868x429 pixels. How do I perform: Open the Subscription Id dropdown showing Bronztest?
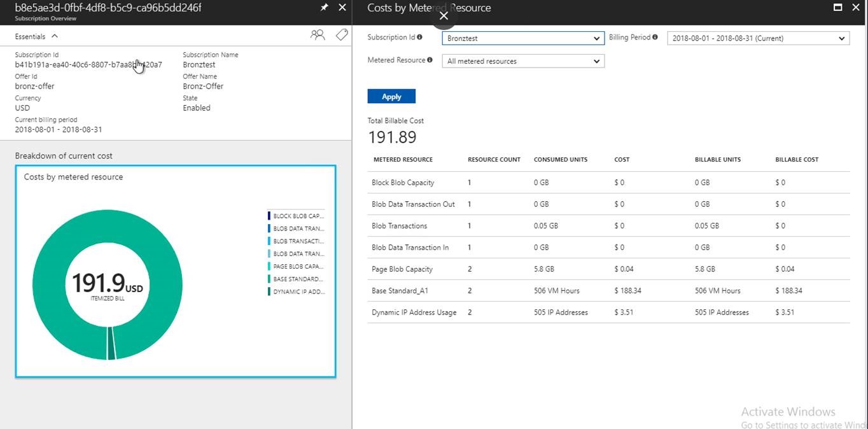pyautogui.click(x=522, y=38)
